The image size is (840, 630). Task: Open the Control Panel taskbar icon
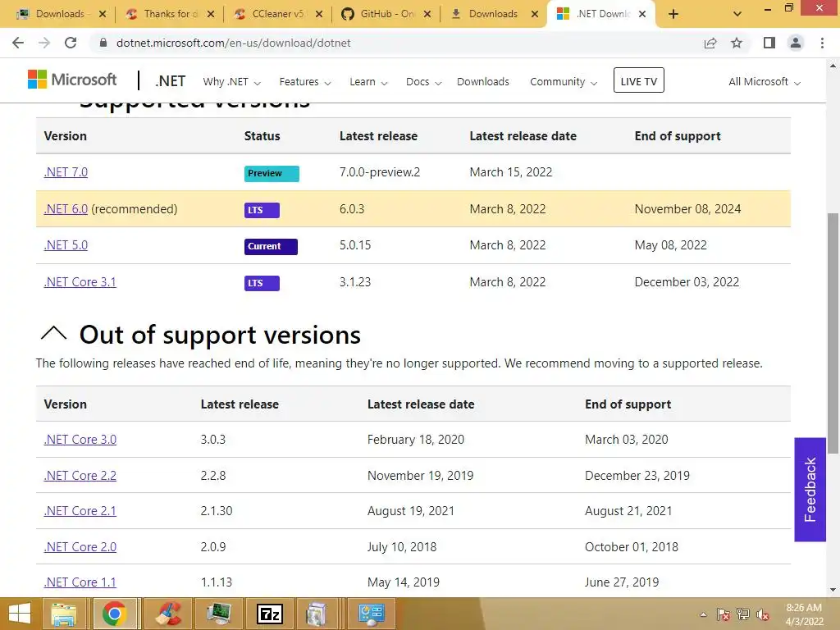372,614
